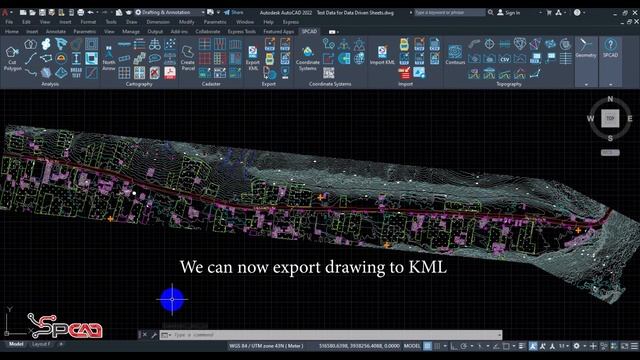The image size is (640, 360).
Task: Click the scattered points icon in Cartography
Action: (x=170, y=44)
